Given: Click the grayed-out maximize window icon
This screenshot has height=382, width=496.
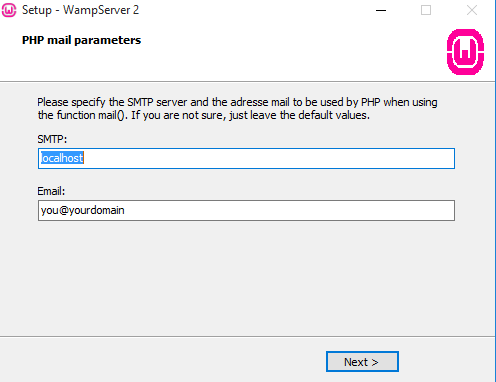Looking at the screenshot, I should [x=426, y=10].
